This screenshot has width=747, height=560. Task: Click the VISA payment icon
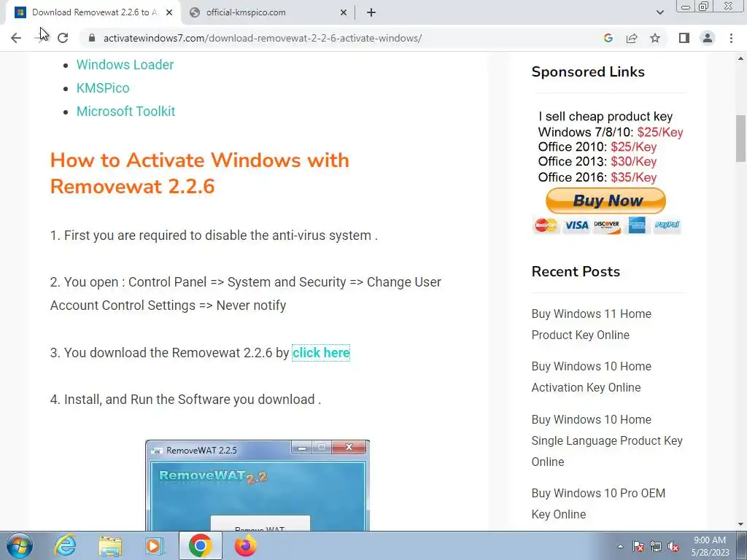[576, 225]
